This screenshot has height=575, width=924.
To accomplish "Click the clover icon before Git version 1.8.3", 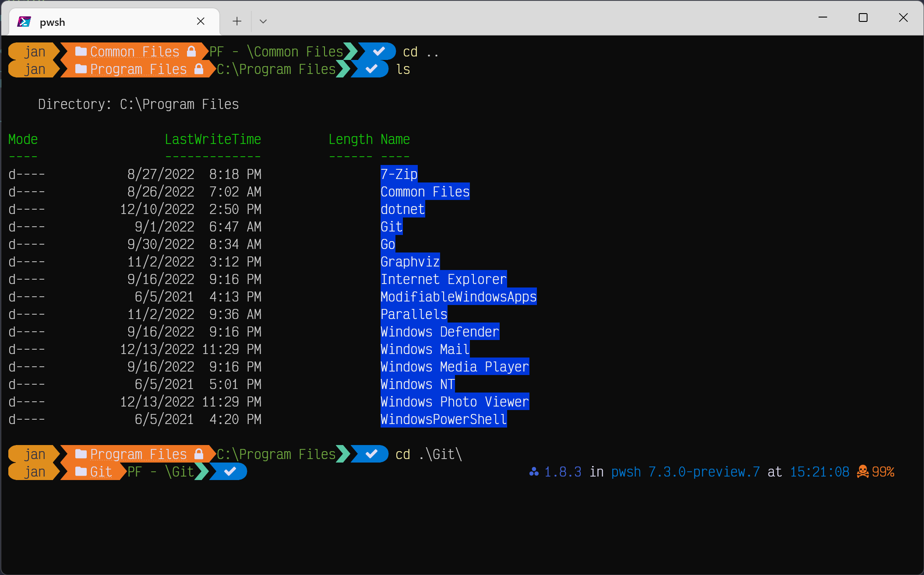I will (x=533, y=472).
